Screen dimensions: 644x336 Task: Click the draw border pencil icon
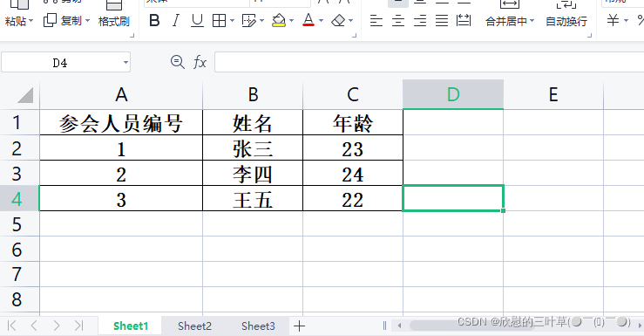(x=248, y=20)
